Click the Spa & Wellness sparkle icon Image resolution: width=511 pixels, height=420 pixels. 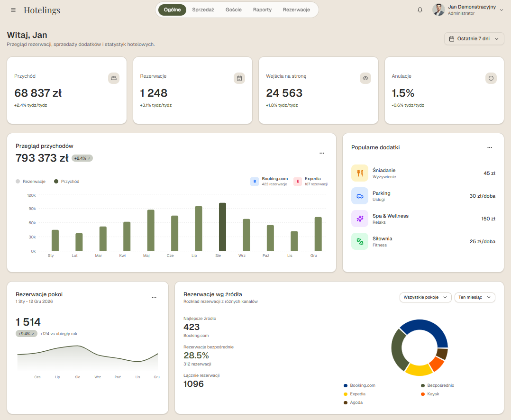pyautogui.click(x=360, y=219)
